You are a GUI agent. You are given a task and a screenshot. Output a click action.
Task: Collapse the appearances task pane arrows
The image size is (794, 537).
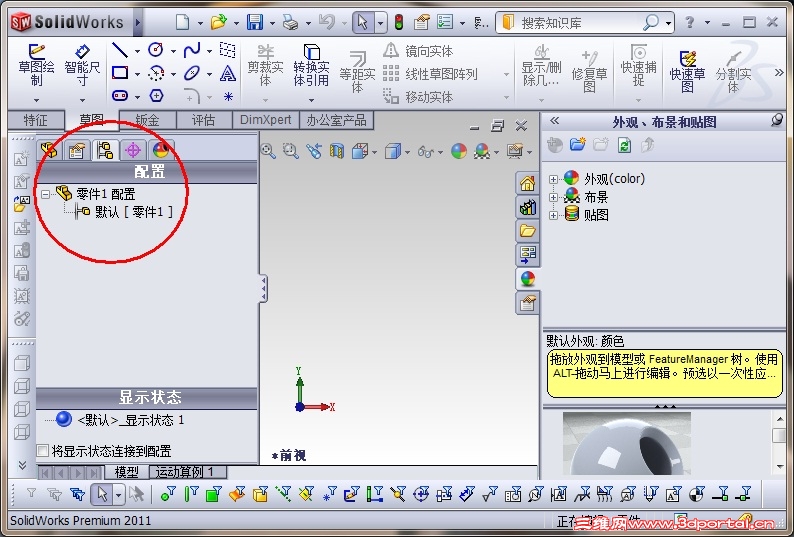click(x=554, y=121)
